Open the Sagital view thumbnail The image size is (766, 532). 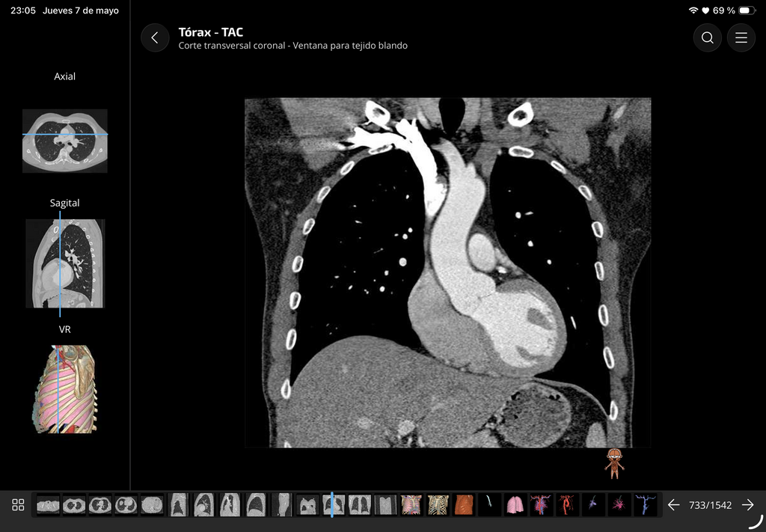click(x=65, y=263)
